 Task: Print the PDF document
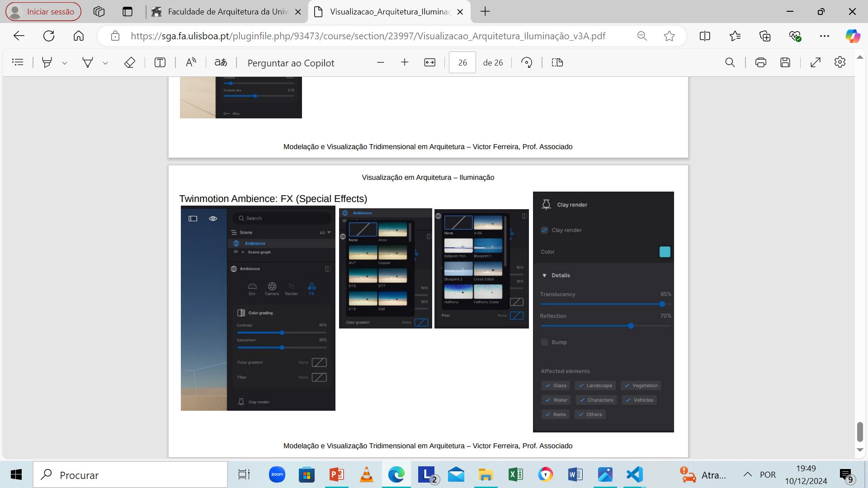tap(761, 62)
